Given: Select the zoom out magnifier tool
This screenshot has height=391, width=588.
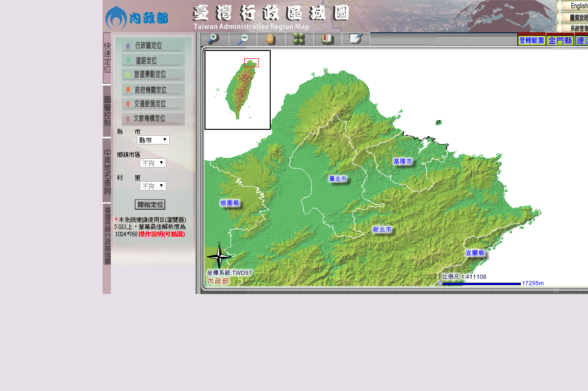Looking at the screenshot, I should [243, 39].
